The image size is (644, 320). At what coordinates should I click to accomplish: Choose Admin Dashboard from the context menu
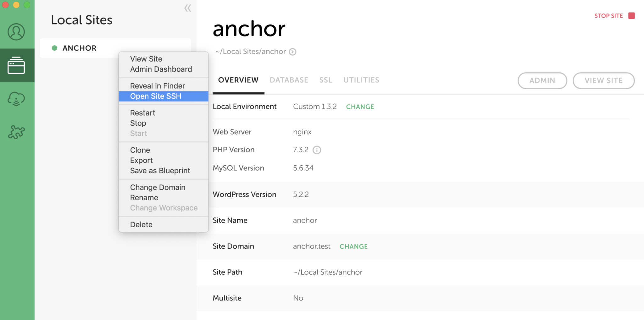[x=164, y=69]
